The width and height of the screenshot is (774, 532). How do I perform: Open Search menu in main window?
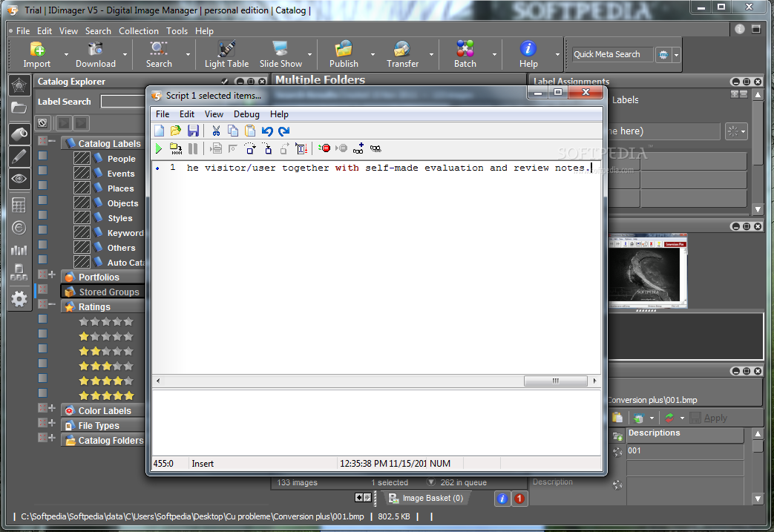[x=98, y=31]
